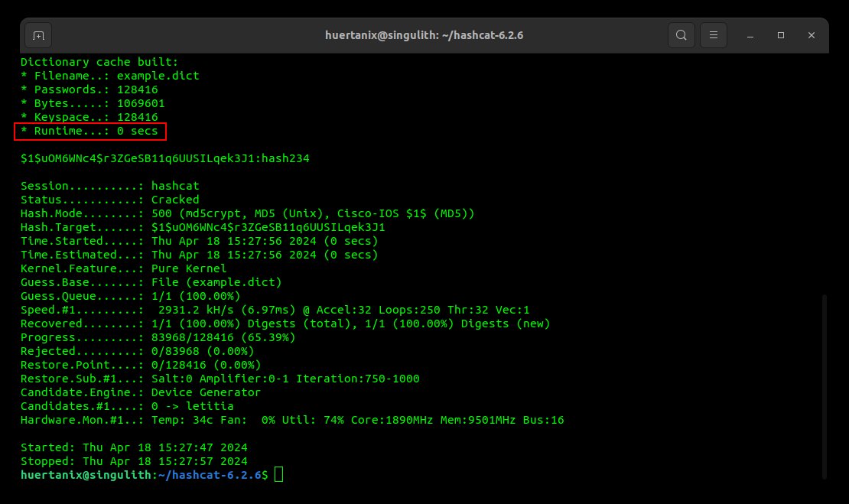Viewport: 849px width, 504px height.
Task: Click the Speed.#1 2931.2 kH/s line
Action: [275, 311]
